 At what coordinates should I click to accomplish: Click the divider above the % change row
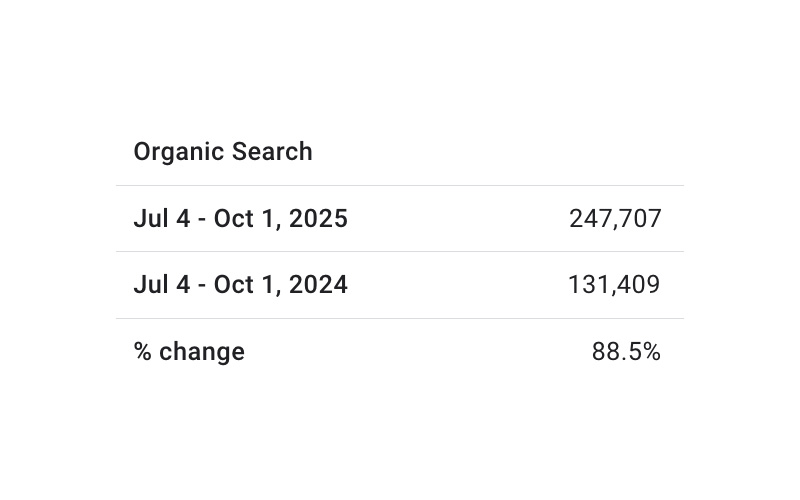[x=400, y=318]
